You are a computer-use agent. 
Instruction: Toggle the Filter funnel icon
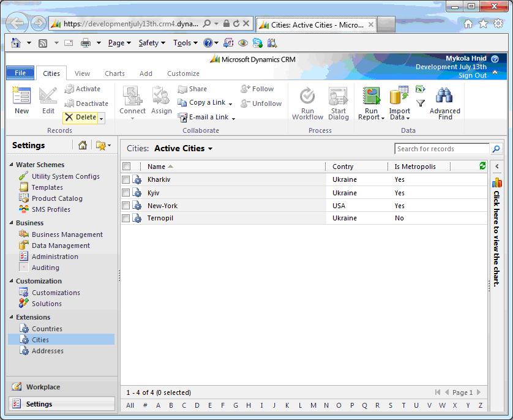pos(421,103)
